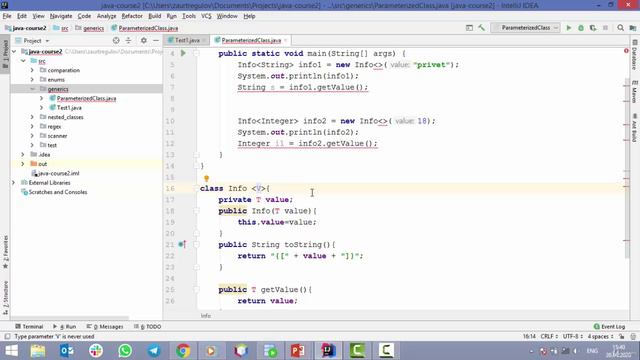Open WhatsApp from the taskbar
The image size is (640, 360).
click(125, 351)
